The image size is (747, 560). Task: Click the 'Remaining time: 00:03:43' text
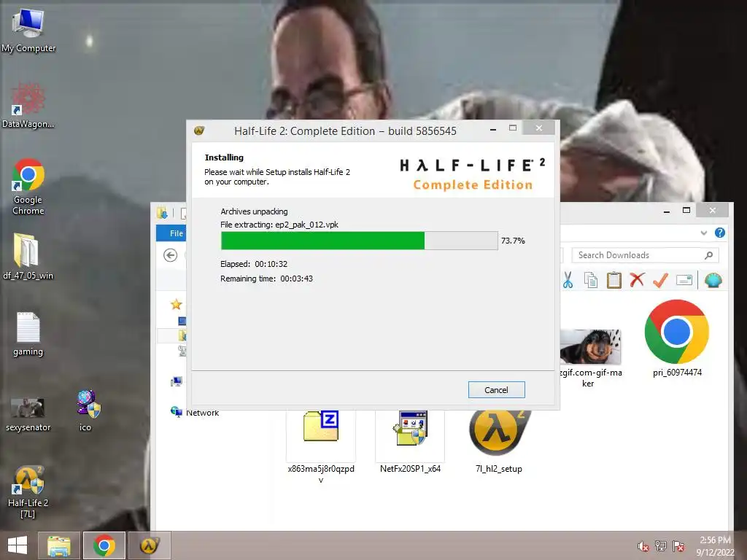[266, 279]
